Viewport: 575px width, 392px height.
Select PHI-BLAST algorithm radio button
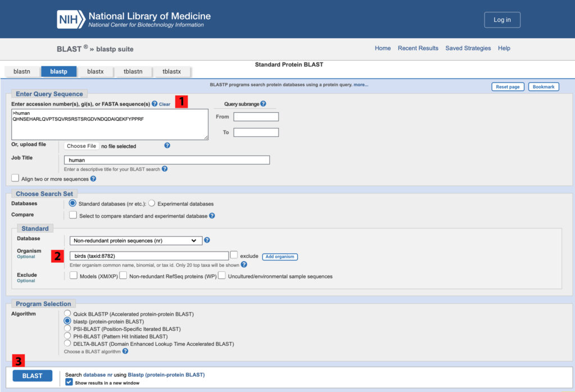click(x=67, y=335)
